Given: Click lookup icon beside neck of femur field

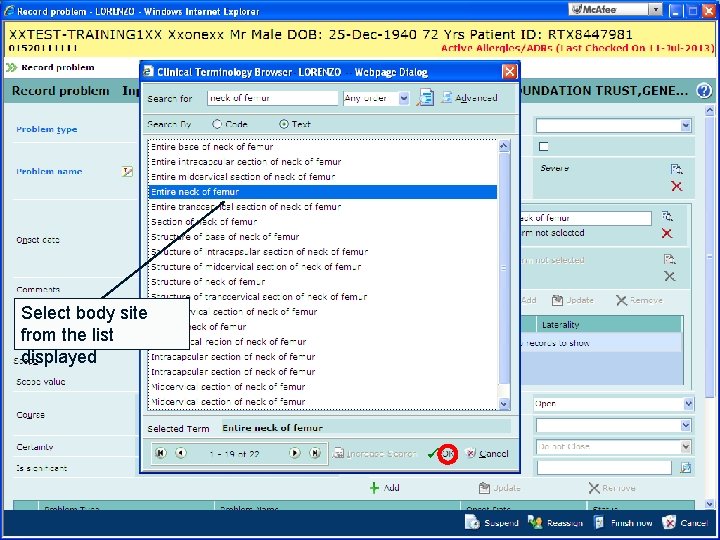Looking at the screenshot, I should coord(667,216).
